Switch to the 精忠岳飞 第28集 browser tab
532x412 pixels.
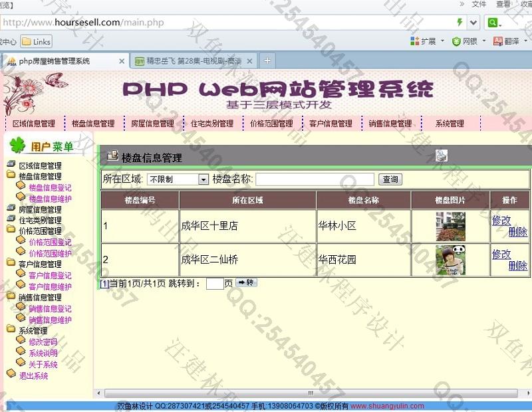tap(193, 61)
